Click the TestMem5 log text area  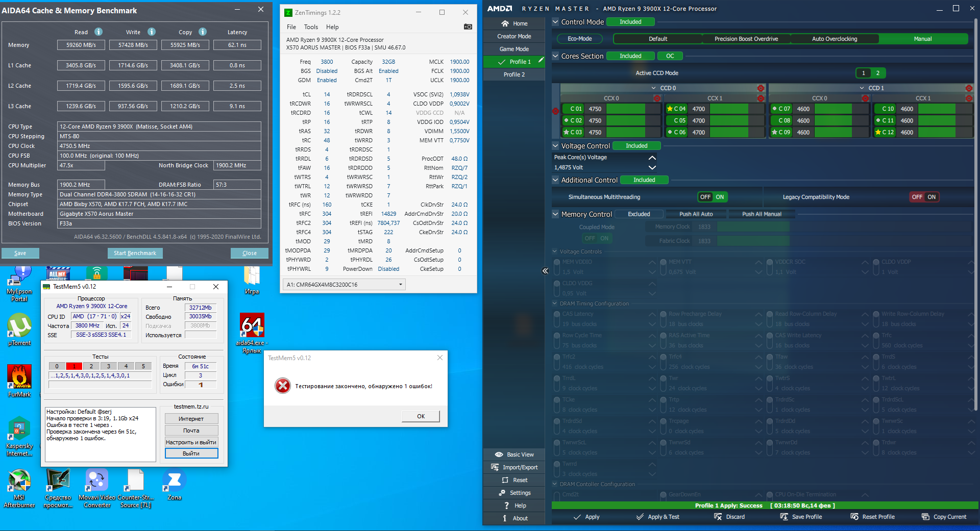tap(101, 434)
